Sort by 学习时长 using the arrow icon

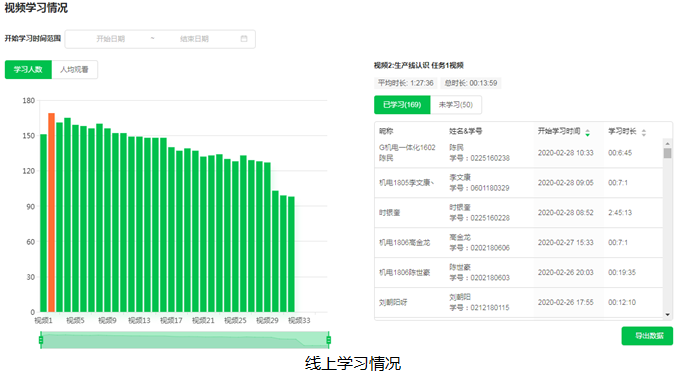click(644, 133)
